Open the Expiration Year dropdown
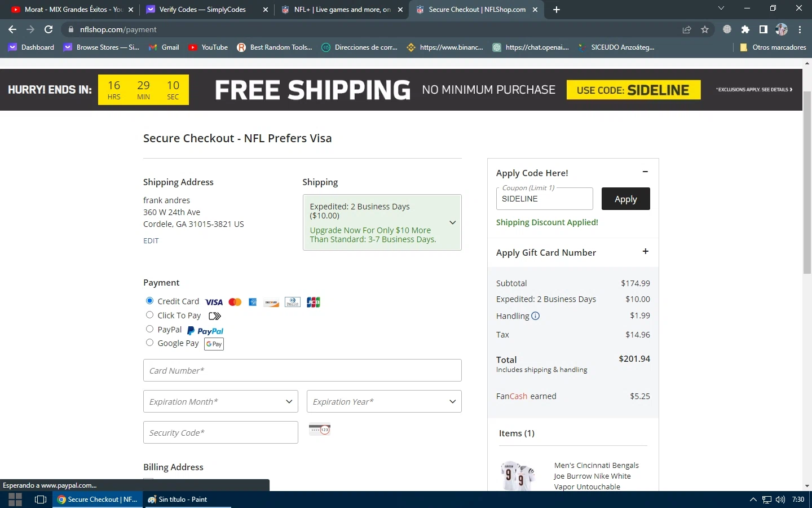812x508 pixels. 384,401
